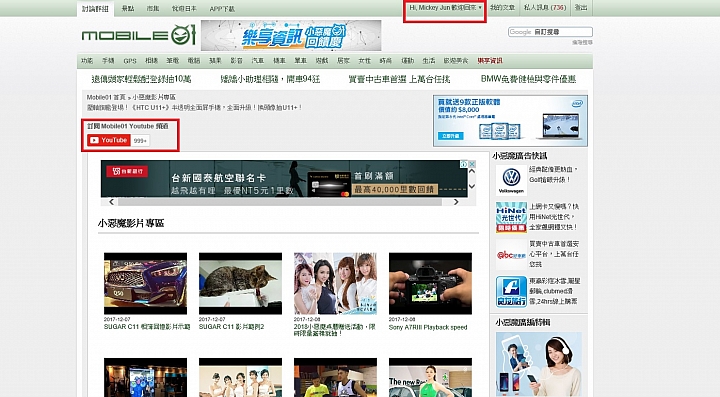Open the 汽車 category

coord(258,61)
